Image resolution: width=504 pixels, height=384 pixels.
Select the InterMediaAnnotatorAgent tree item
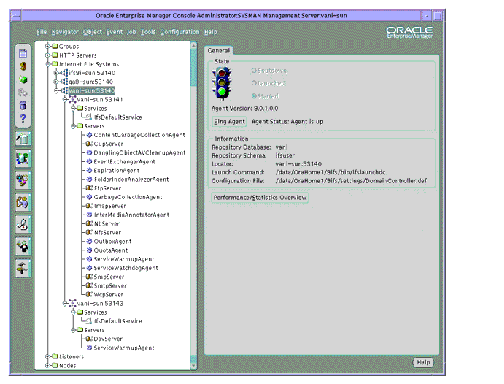coord(131,215)
